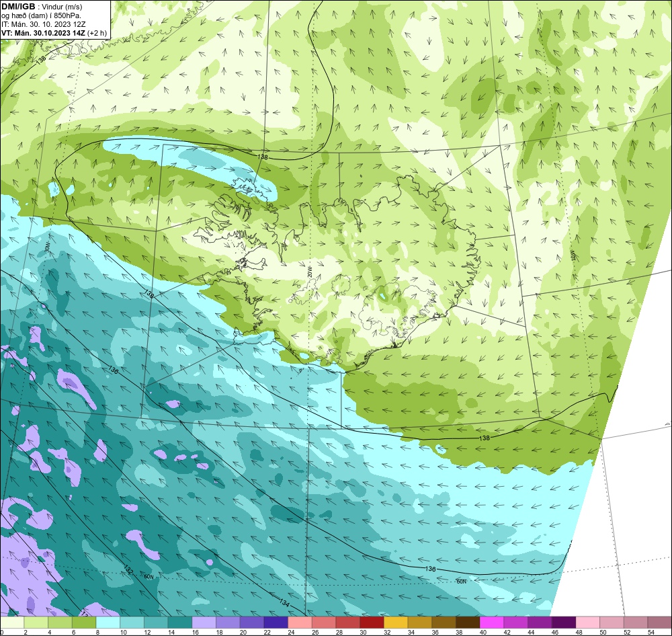Select the 26–28 m/s salmon legend swatch
Viewport: 672px width, 636px height.
[324, 623]
